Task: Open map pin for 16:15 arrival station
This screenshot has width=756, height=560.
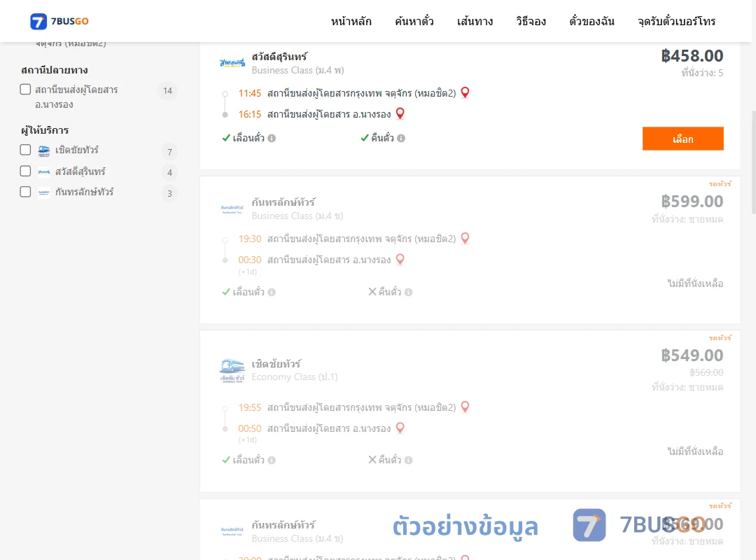Action: click(400, 113)
